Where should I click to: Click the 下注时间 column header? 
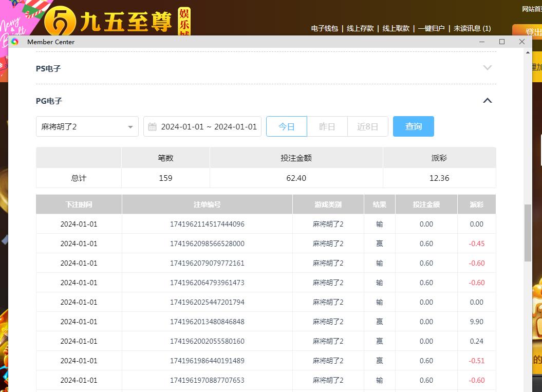(x=79, y=204)
